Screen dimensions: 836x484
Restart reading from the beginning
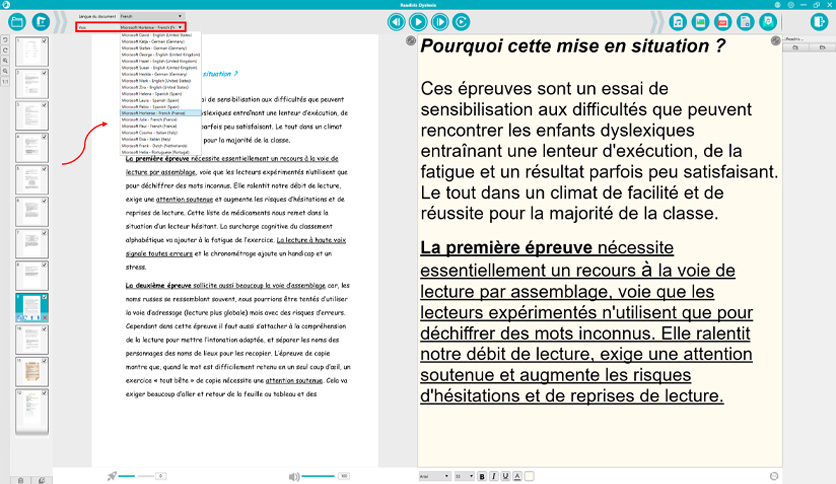point(461,22)
